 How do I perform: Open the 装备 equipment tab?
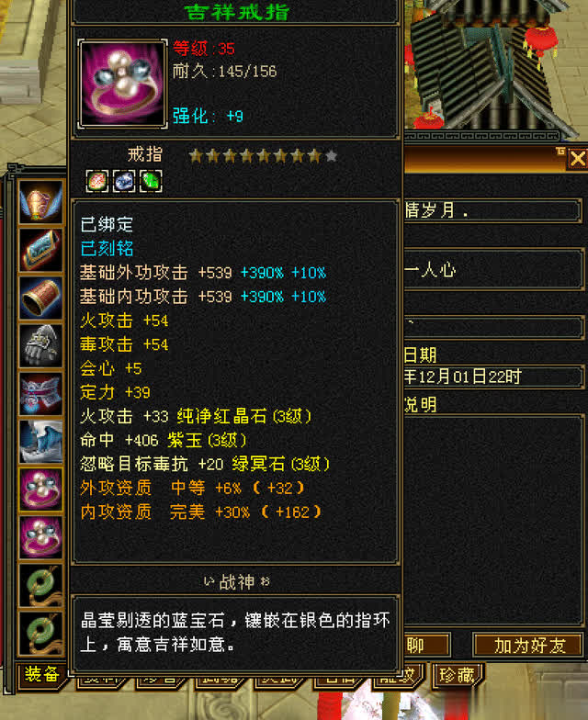41,674
